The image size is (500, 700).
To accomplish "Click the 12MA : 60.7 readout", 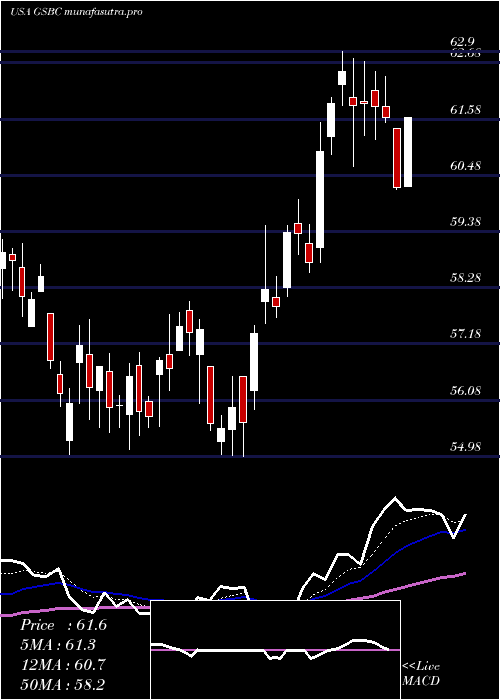I will [x=63, y=664].
